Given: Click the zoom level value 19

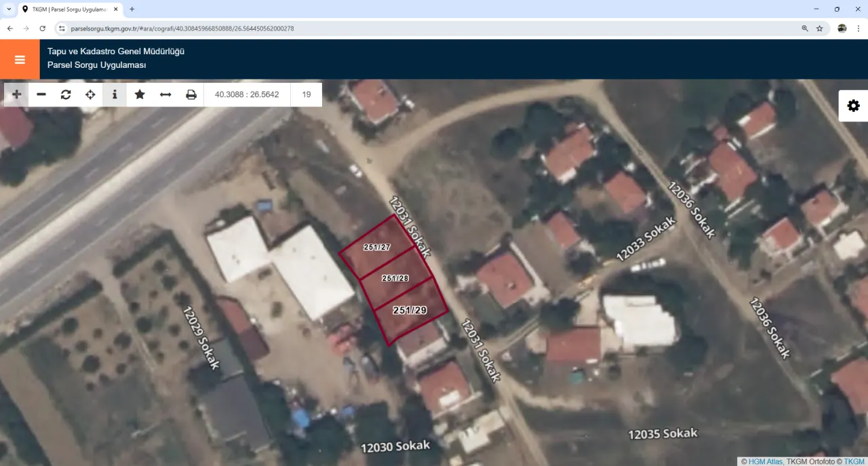Looking at the screenshot, I should click(x=307, y=94).
